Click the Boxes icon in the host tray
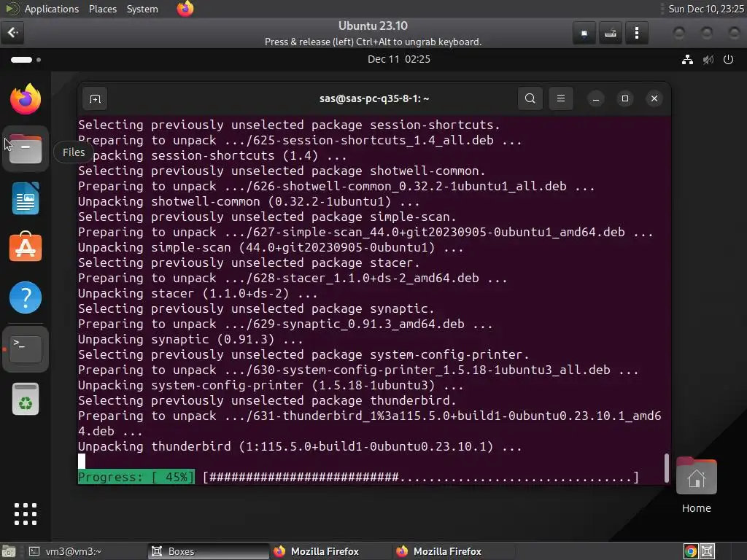This screenshot has height=560, width=747. 707,551
